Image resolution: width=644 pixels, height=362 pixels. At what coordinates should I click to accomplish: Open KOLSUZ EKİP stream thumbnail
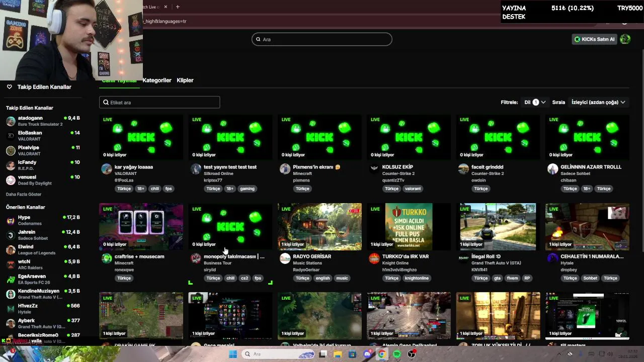tap(409, 137)
